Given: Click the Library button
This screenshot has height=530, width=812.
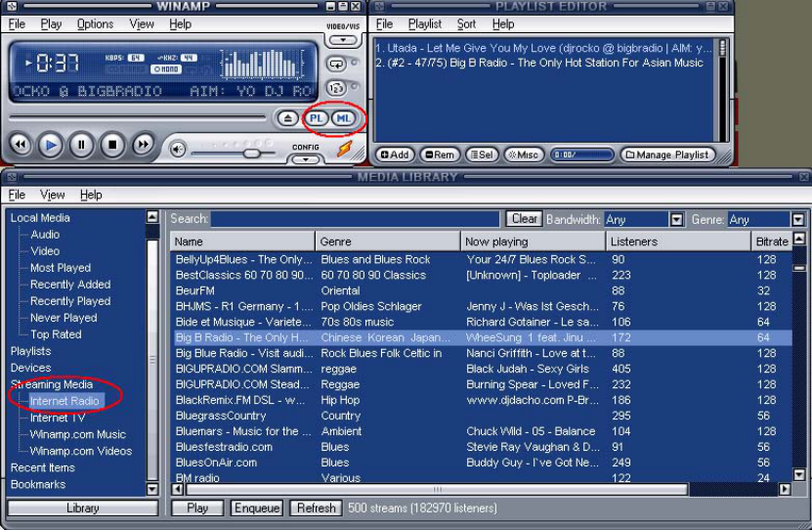Looking at the screenshot, I should pos(83,508).
